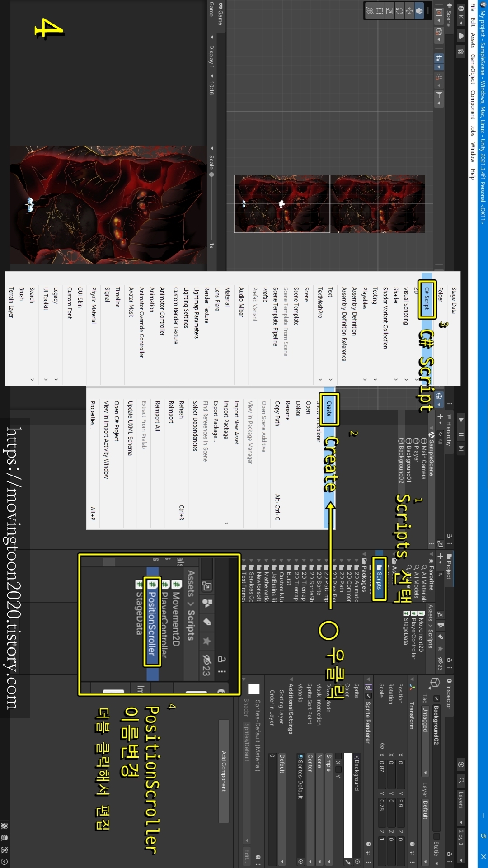The height and width of the screenshot is (868, 488).
Task: Open the Sprite Sort Point dropdown showing Center
Action: click(x=310, y=809)
